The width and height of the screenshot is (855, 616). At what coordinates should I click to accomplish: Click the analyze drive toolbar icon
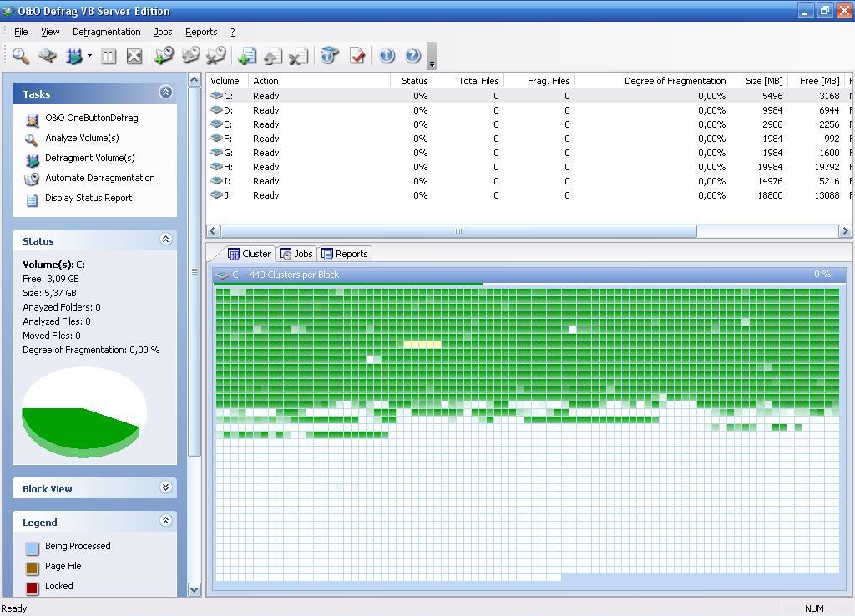click(48, 56)
